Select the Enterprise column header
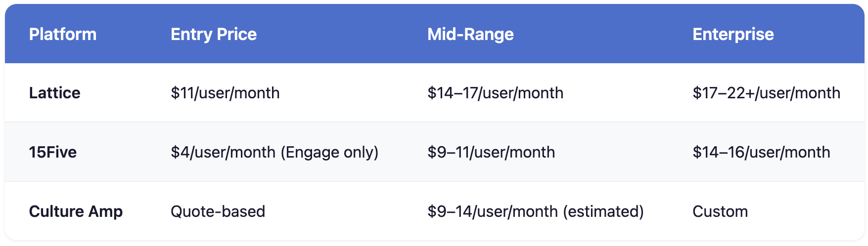868x246 pixels. pos(733,34)
